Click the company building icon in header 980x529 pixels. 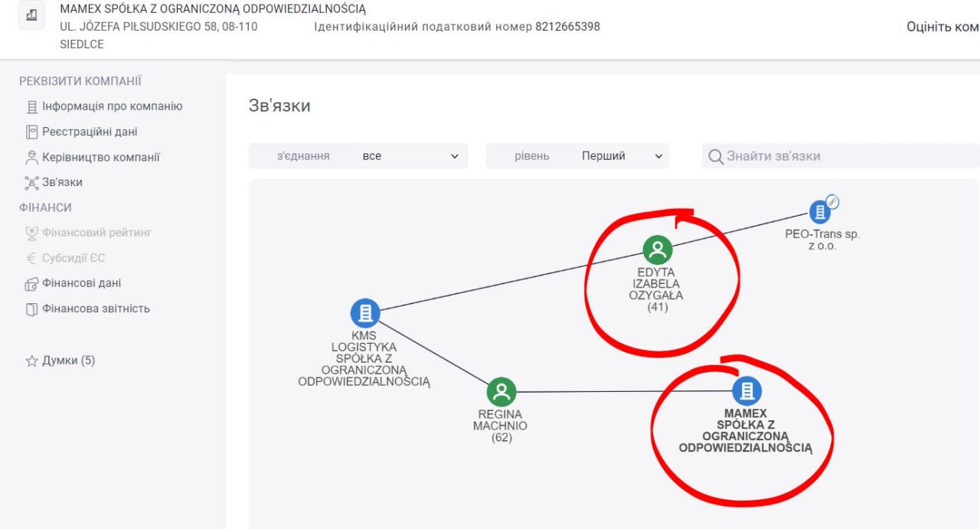[x=31, y=17]
